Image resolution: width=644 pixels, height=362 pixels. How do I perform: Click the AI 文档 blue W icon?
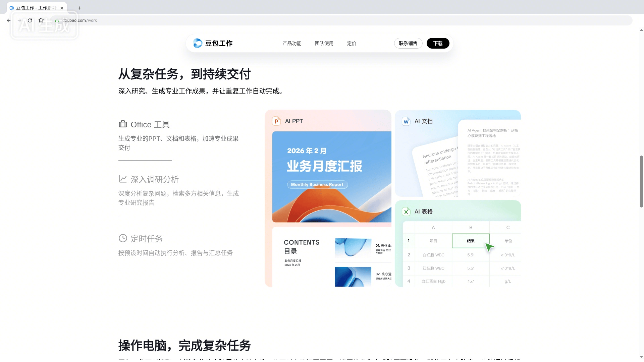pyautogui.click(x=406, y=121)
